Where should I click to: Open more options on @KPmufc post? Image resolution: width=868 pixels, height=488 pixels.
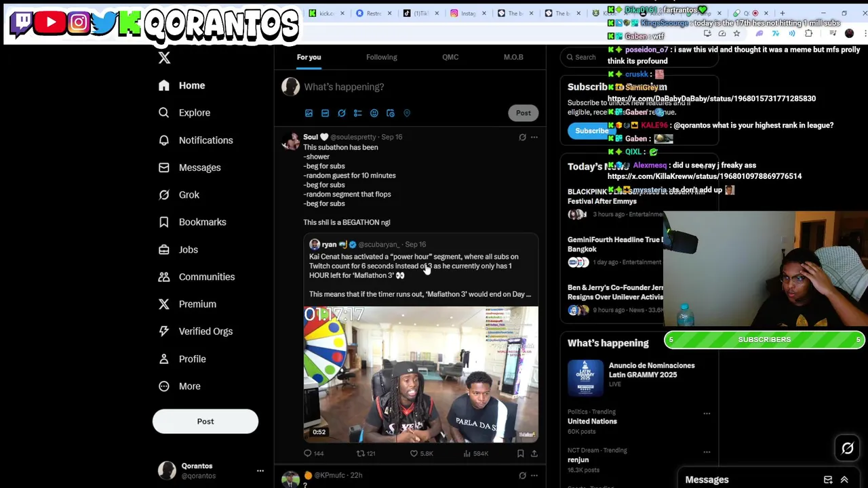coord(534,476)
